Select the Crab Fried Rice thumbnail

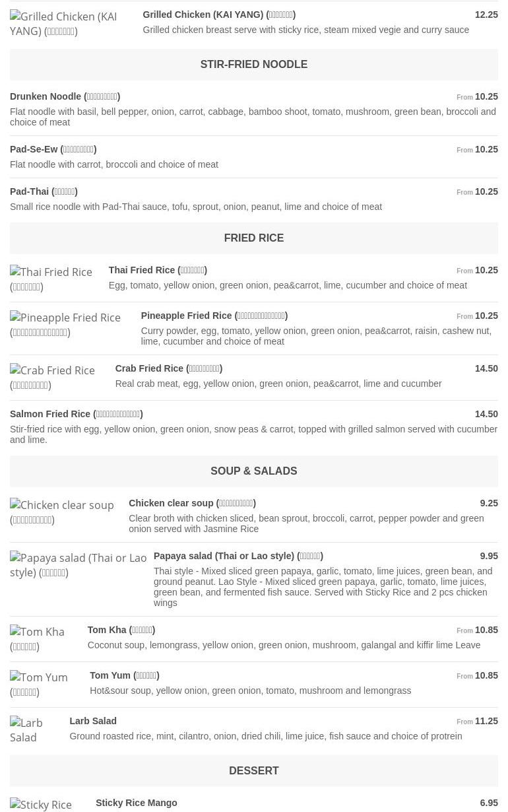[x=53, y=378]
